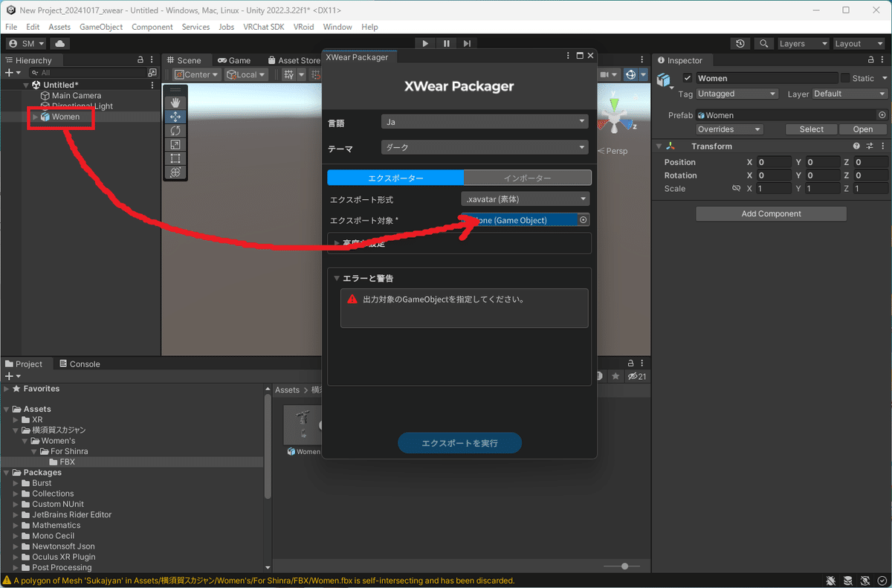Image resolution: width=892 pixels, height=588 pixels.
Task: Start Play mode
Action: click(425, 44)
